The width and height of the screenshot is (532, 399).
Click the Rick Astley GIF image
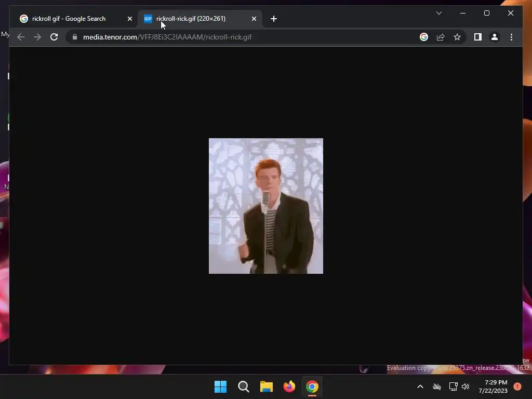(265, 206)
